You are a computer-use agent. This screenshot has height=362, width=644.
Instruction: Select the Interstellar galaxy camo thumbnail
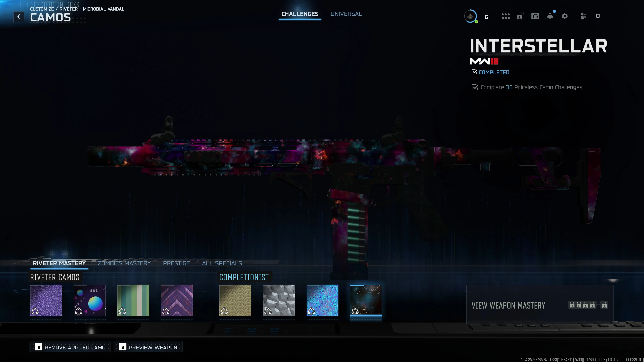(366, 300)
